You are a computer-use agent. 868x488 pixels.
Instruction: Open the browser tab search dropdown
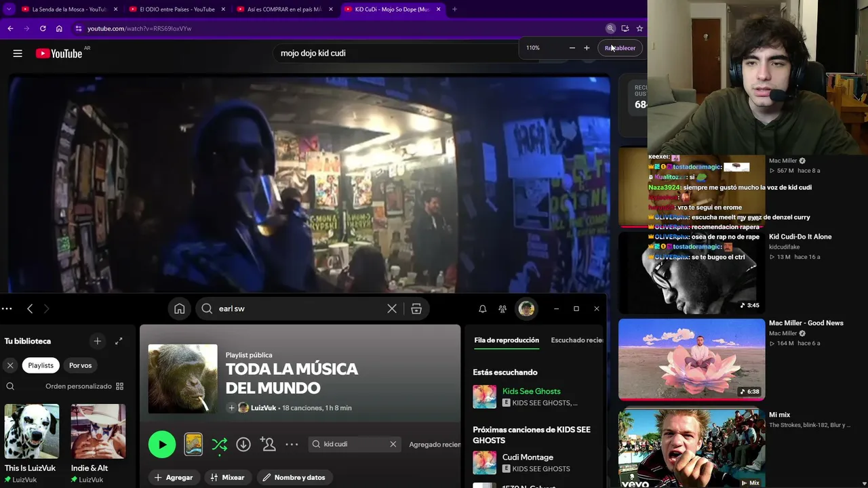[x=9, y=9]
